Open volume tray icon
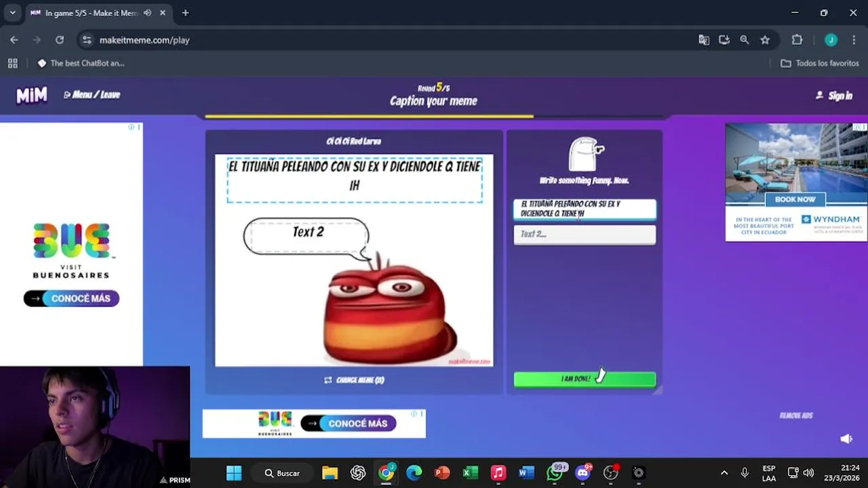The height and width of the screenshot is (488, 868). coord(808,473)
